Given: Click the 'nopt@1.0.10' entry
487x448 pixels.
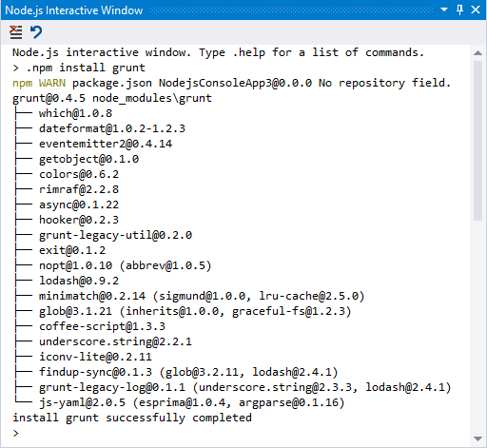Looking at the screenshot, I should tap(75, 265).
